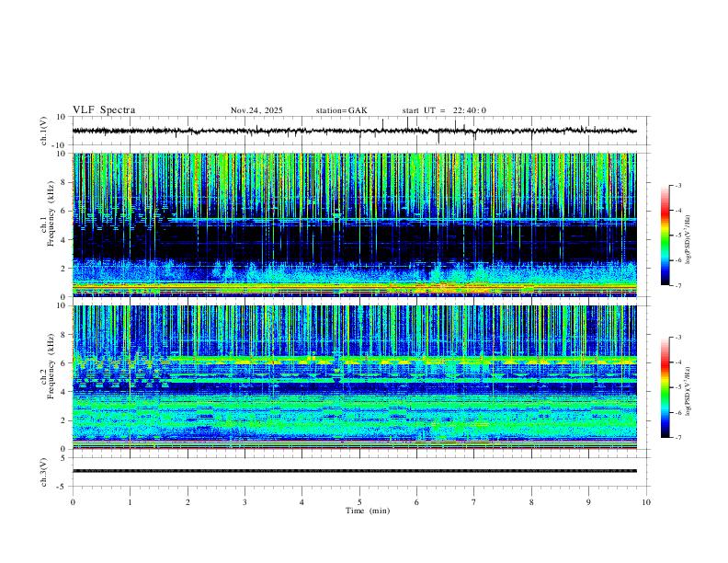
Task: Click the ch.1 frequency spectrogram panel
Action: click(x=360, y=224)
